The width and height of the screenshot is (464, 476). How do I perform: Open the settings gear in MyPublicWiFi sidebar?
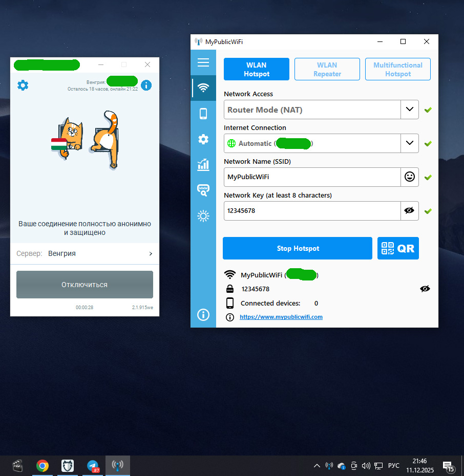coord(203,139)
